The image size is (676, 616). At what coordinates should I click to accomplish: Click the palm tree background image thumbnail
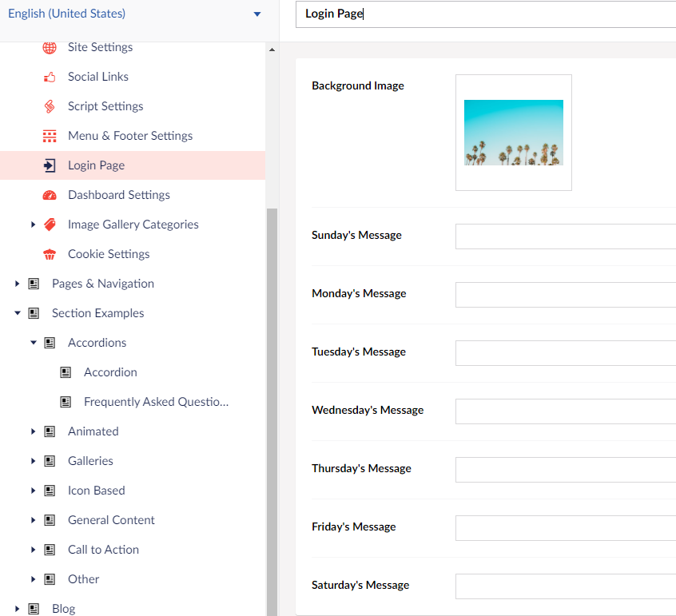pyautogui.click(x=513, y=133)
